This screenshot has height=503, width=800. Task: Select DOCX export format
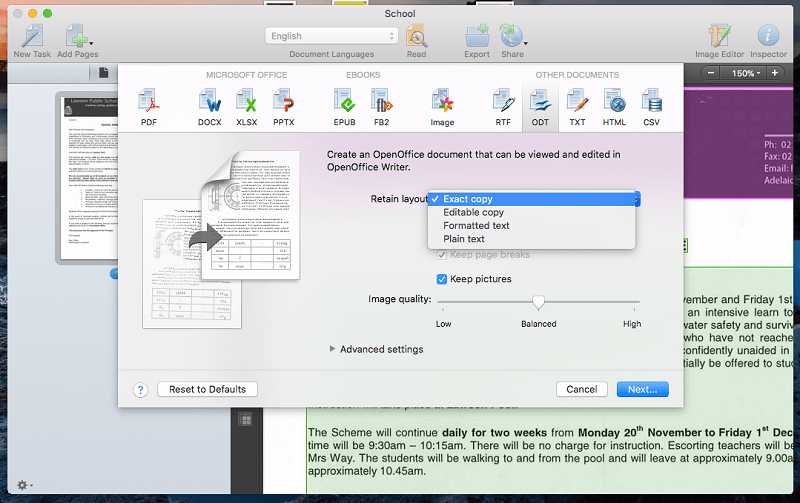210,107
